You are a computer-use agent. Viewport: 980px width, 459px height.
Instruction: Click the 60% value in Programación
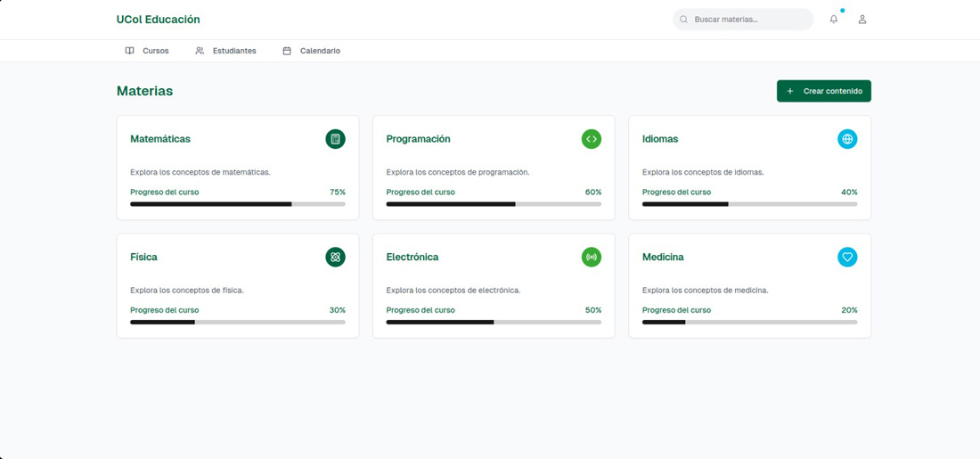[x=593, y=192]
